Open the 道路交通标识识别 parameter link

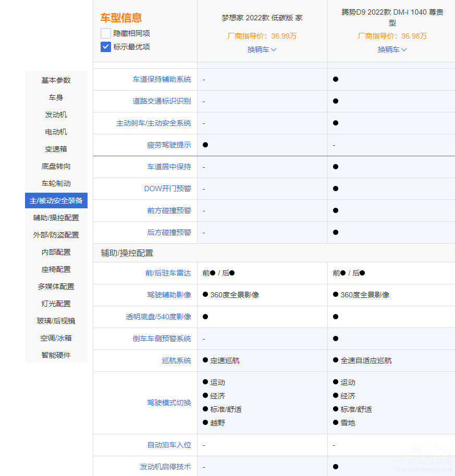(162, 101)
